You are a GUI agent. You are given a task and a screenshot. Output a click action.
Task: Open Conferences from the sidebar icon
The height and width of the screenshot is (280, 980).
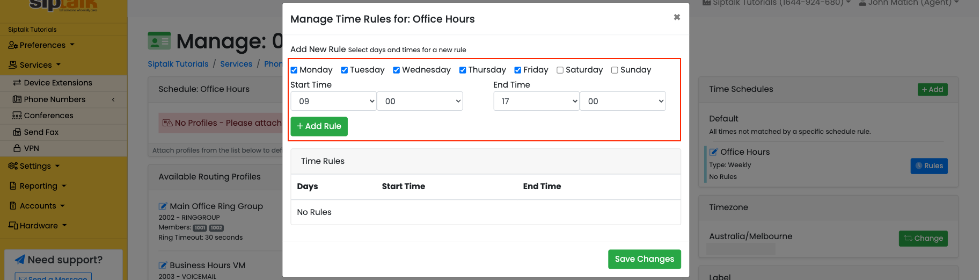click(x=17, y=116)
